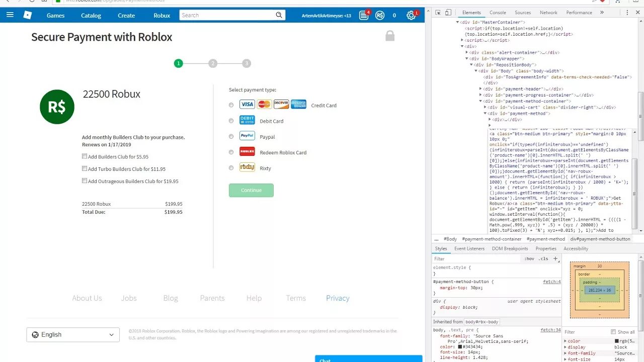
Task: Click the Rixty logo icon
Action: point(247,167)
